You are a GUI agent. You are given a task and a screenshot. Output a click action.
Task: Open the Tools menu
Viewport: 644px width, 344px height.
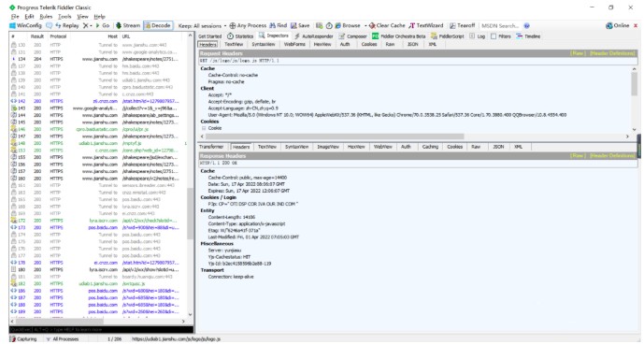coord(64,17)
